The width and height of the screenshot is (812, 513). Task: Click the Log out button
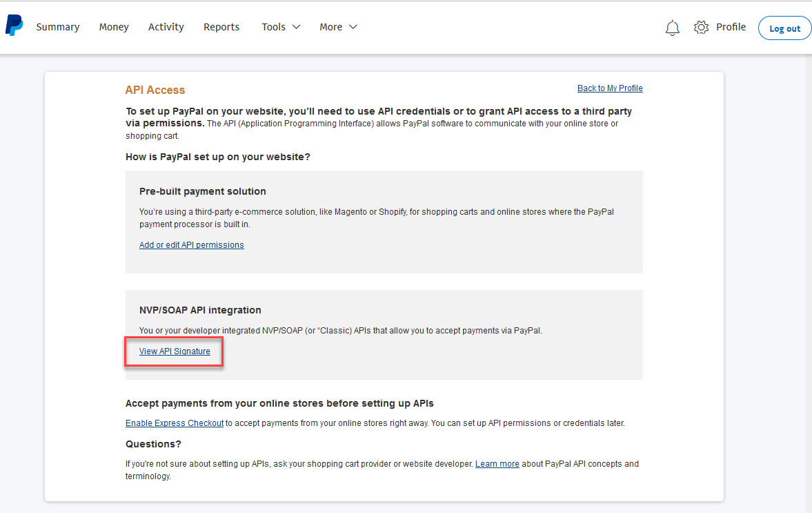(x=784, y=28)
